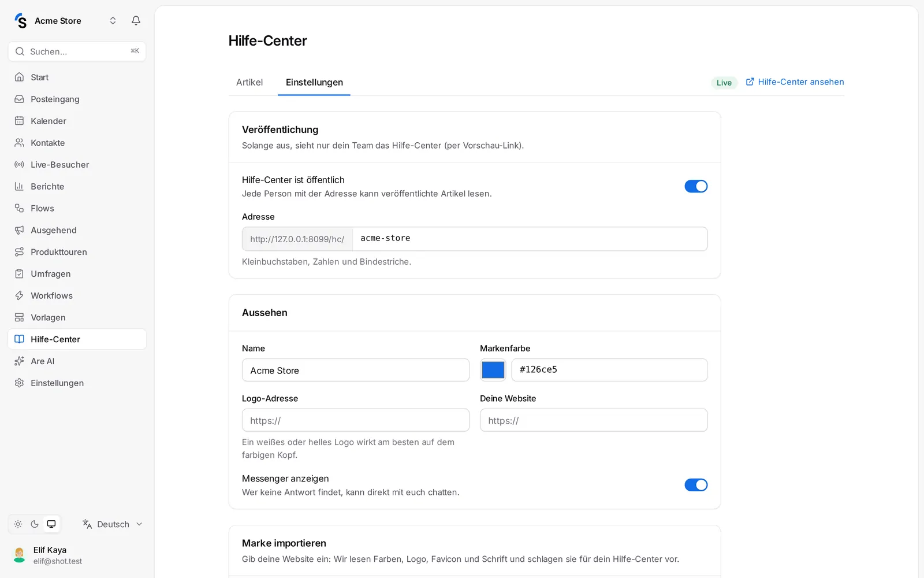Switch to dark theme moon button
Viewport: 924px width, 578px height.
(x=35, y=524)
